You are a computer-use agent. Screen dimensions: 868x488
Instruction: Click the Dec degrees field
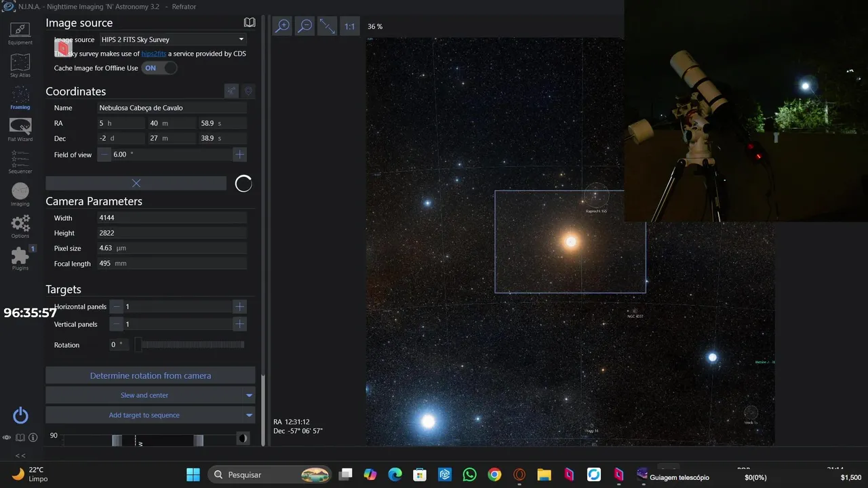click(121, 138)
